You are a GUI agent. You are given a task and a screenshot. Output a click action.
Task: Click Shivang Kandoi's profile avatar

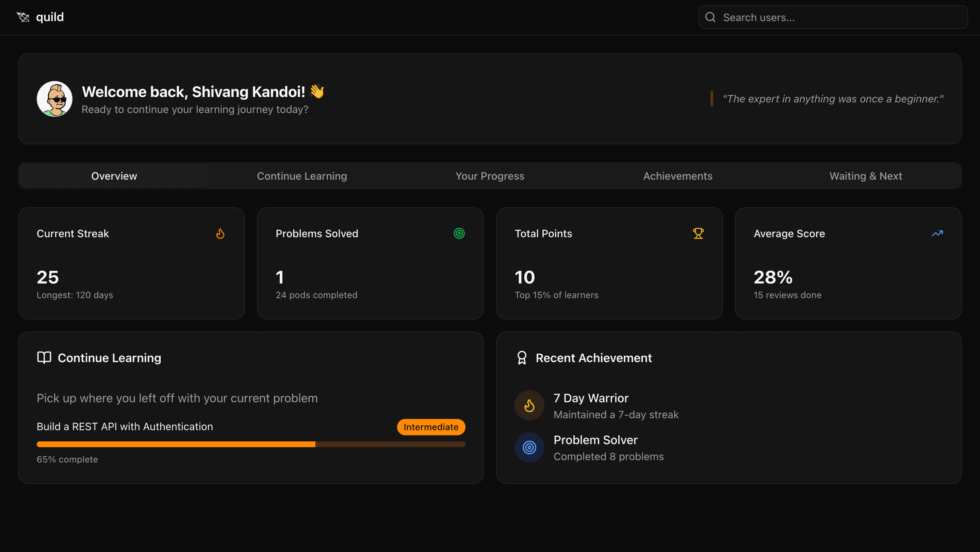pyautogui.click(x=54, y=99)
